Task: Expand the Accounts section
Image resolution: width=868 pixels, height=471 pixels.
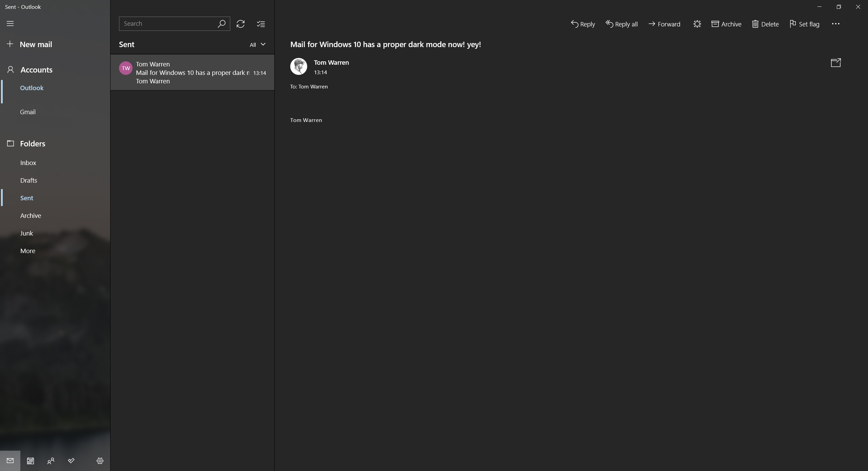Action: click(36, 69)
